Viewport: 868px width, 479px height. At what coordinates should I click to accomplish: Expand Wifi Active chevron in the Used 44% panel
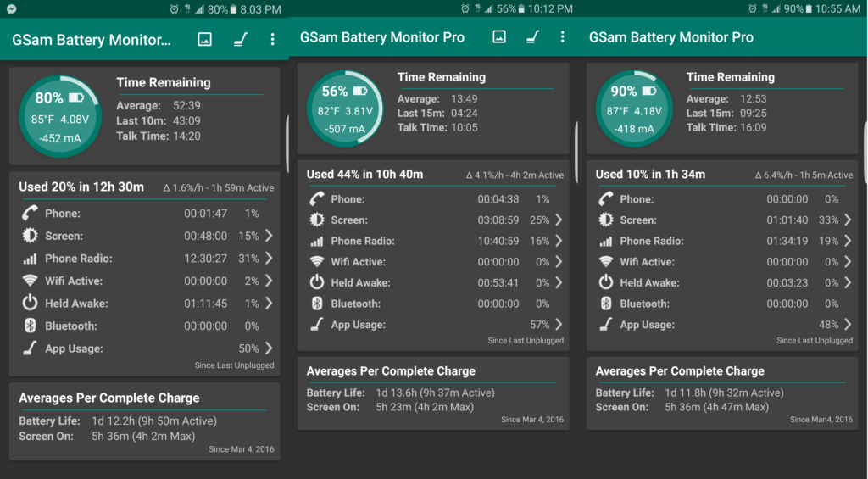tap(559, 261)
